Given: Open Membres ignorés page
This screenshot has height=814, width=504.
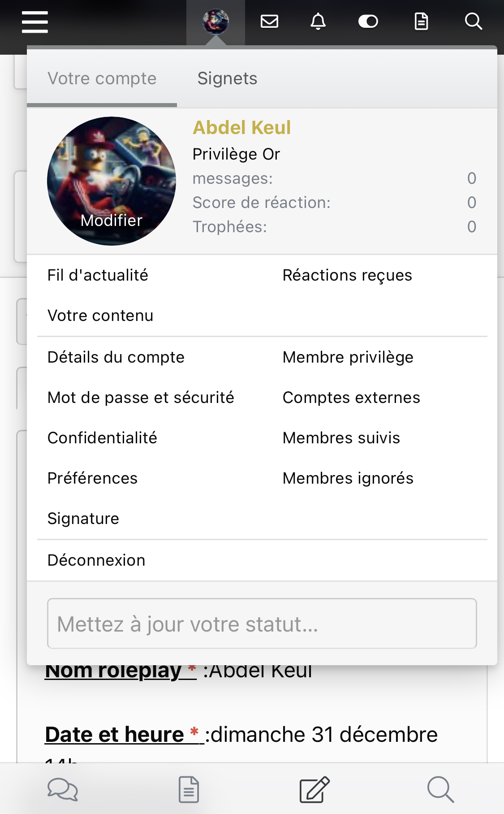Looking at the screenshot, I should point(348,478).
